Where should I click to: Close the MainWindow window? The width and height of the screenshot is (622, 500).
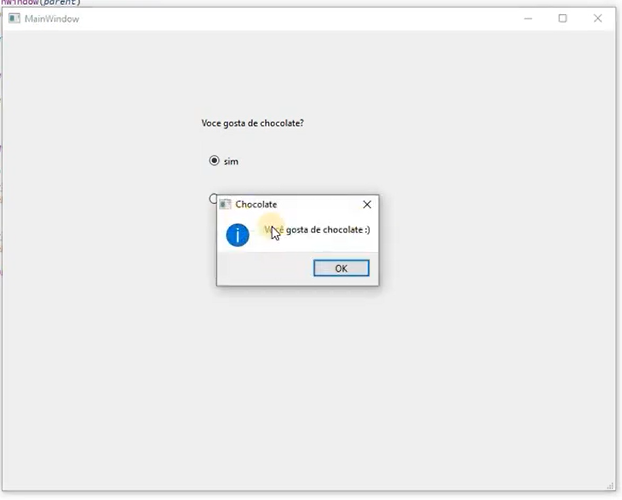[598, 18]
